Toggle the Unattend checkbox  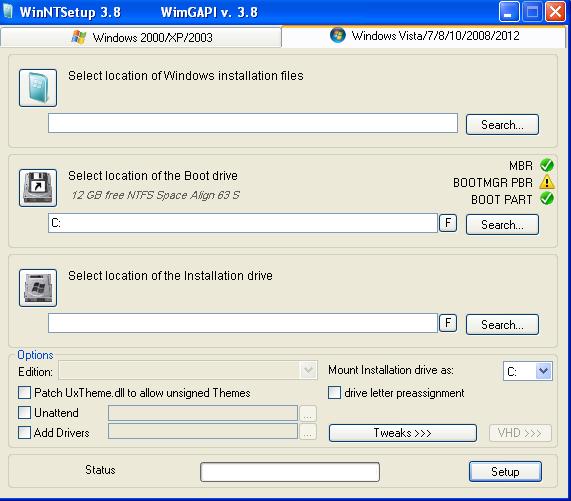24,413
